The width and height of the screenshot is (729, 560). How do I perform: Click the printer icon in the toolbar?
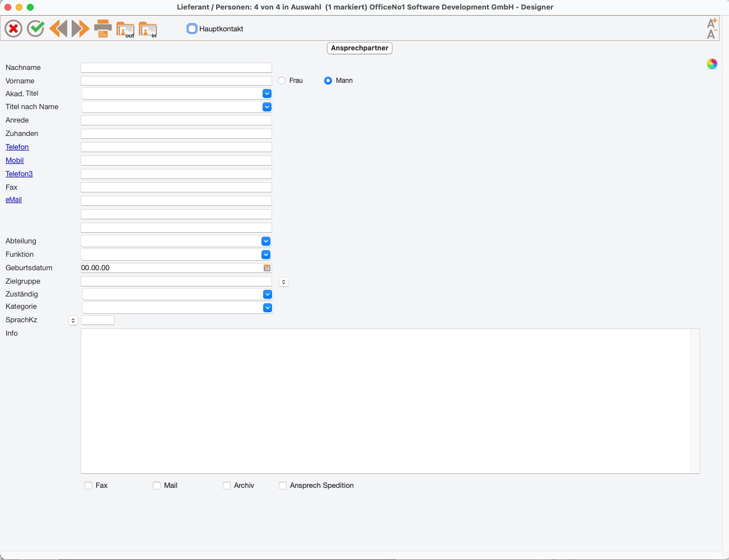(103, 29)
